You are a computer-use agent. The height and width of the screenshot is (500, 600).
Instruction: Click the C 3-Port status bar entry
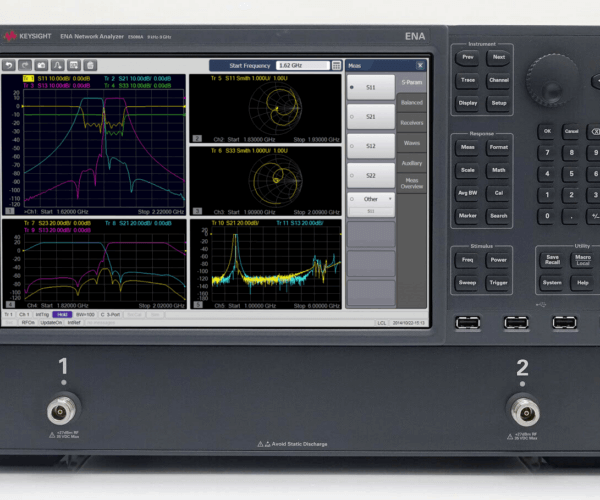110,314
